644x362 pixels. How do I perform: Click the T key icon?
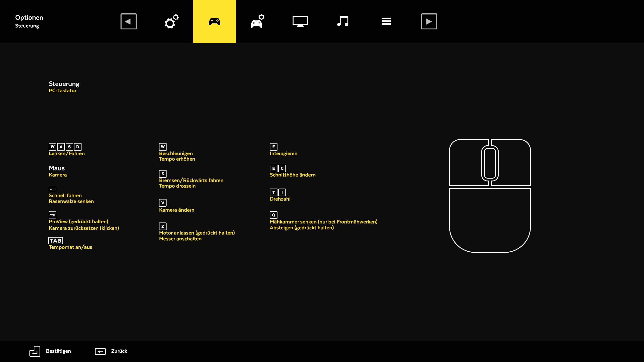[x=273, y=192]
